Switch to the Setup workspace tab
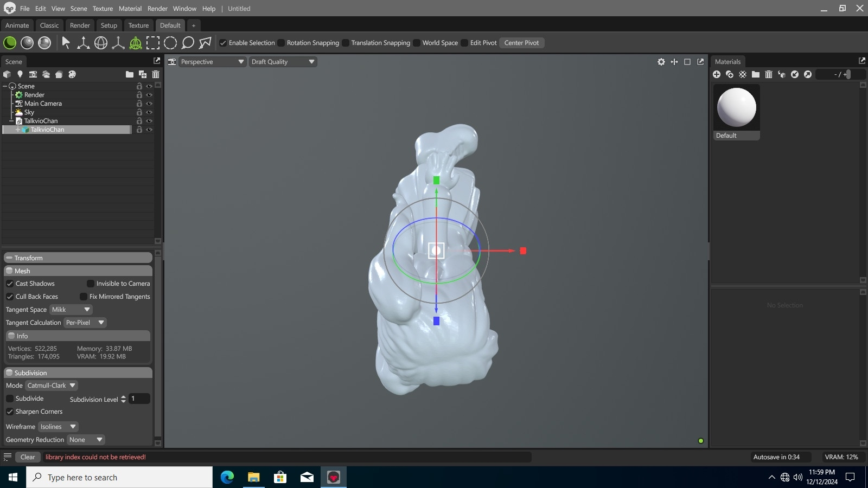868x488 pixels. point(109,25)
